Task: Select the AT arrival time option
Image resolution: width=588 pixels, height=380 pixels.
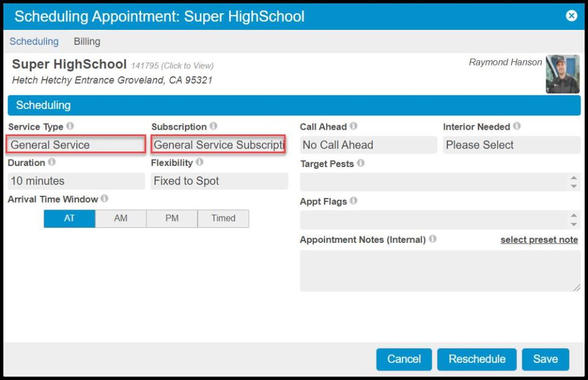Action: pos(69,218)
